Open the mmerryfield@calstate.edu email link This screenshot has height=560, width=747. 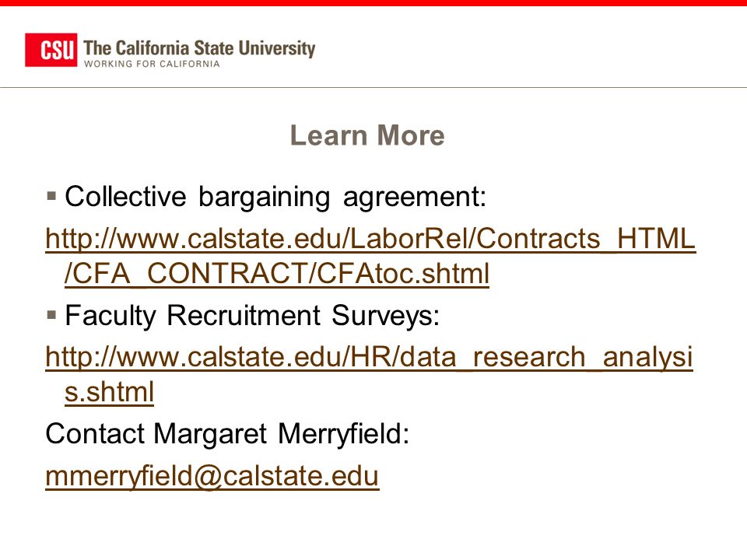coord(212,476)
